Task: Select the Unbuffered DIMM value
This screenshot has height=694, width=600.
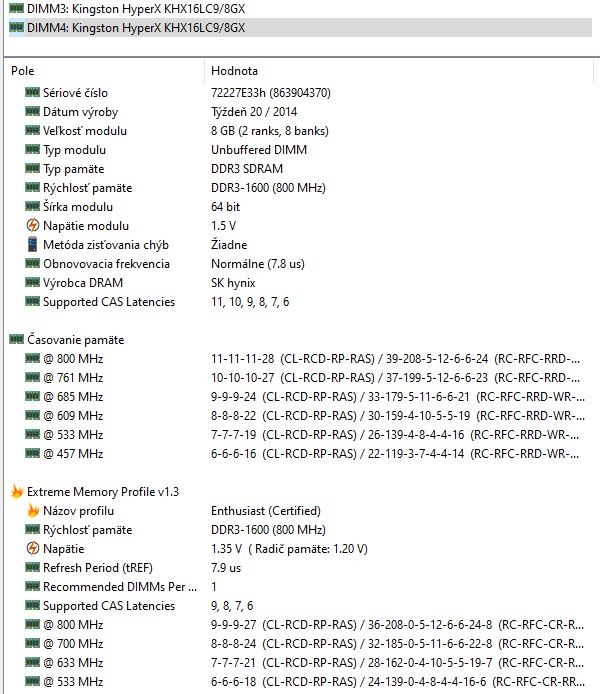Action: (259, 150)
